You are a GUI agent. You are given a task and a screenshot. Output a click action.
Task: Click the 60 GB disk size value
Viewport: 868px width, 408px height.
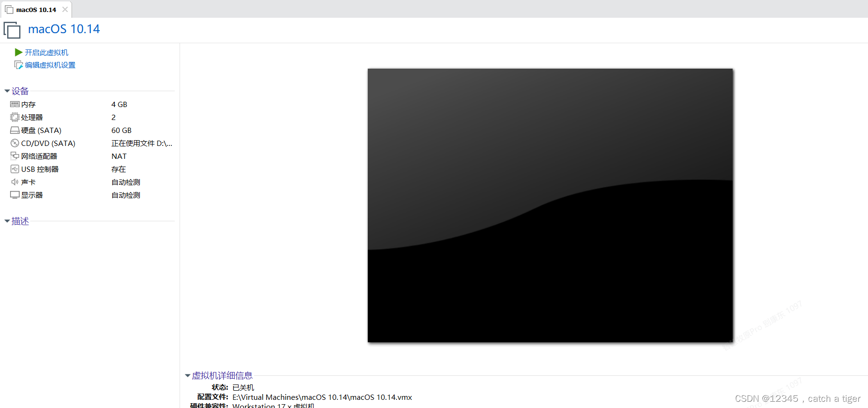click(121, 130)
